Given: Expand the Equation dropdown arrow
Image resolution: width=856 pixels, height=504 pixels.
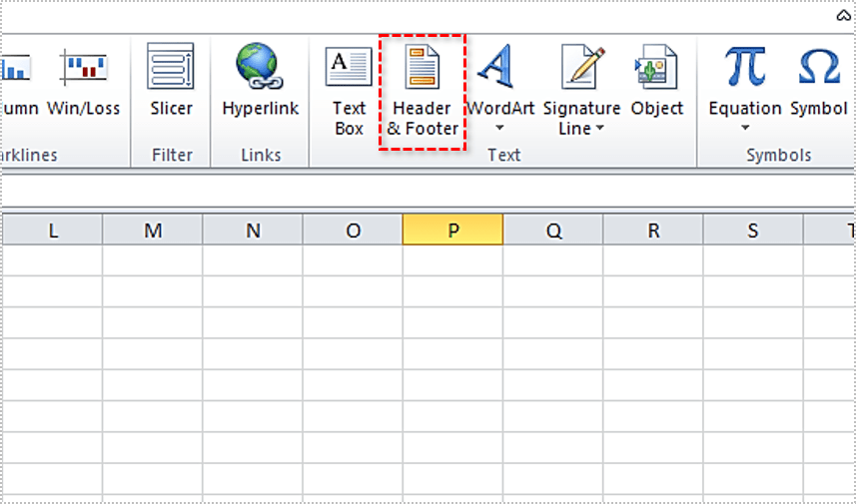Looking at the screenshot, I should pyautogui.click(x=744, y=129).
